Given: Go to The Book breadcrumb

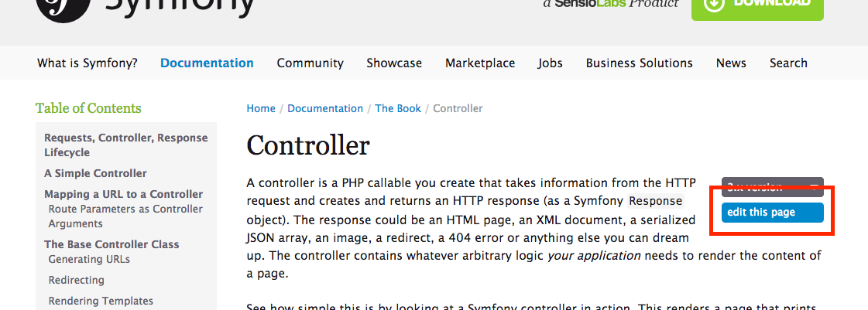Looking at the screenshot, I should coord(398,109).
